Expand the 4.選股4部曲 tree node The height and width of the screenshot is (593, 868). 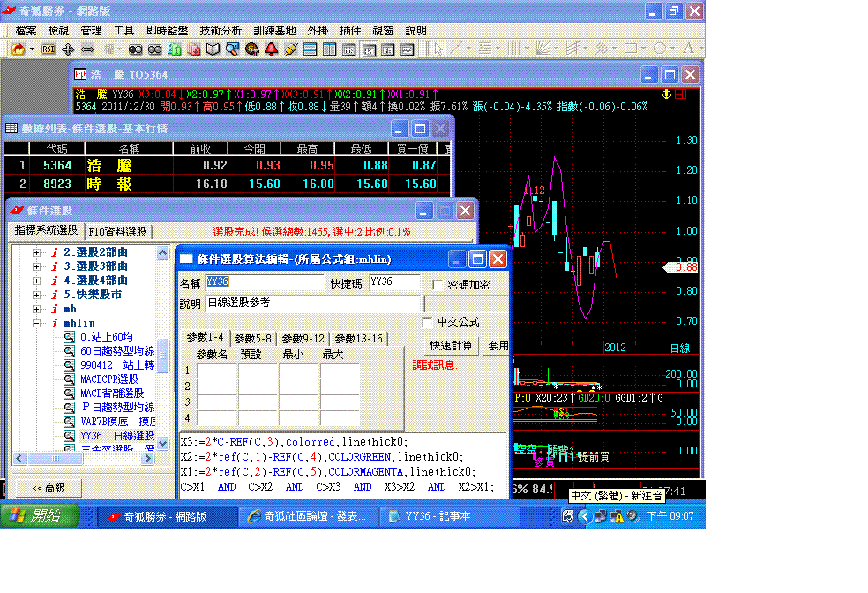pos(36,281)
